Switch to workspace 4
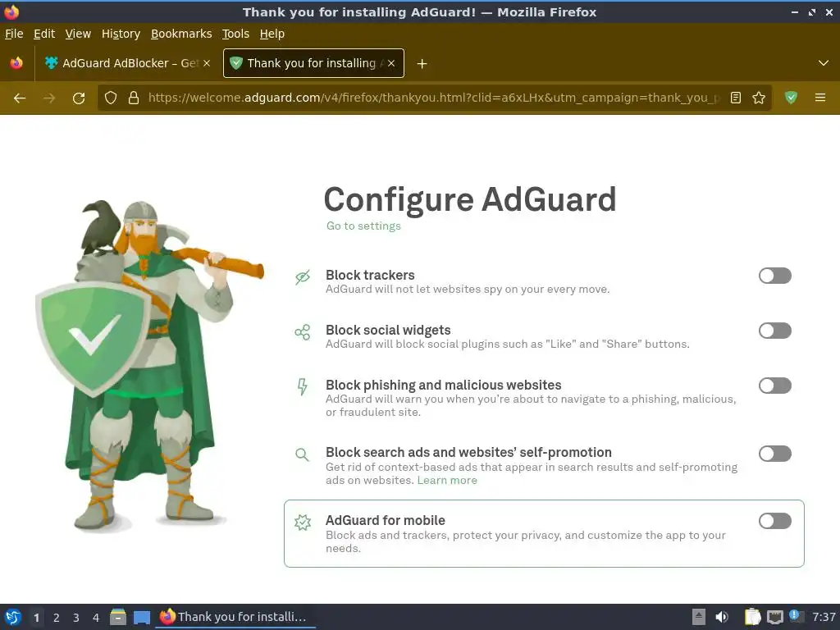This screenshot has width=840, height=630. 96,618
